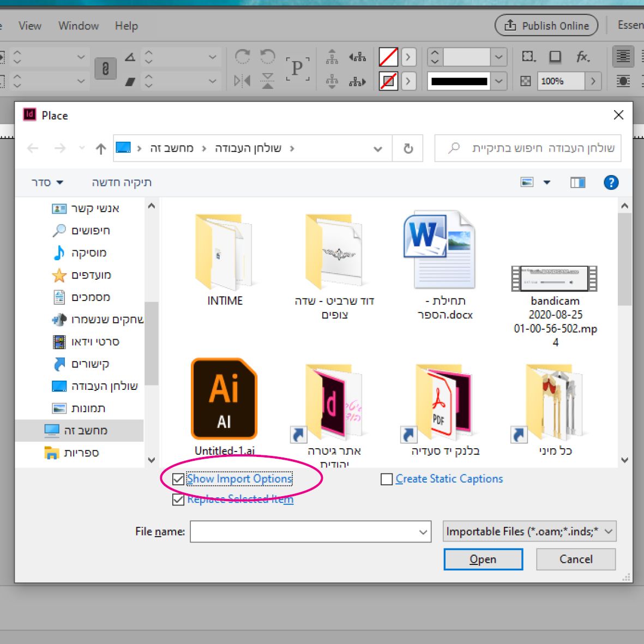Expand the address bar path dropdown
The height and width of the screenshot is (644, 644).
(378, 149)
